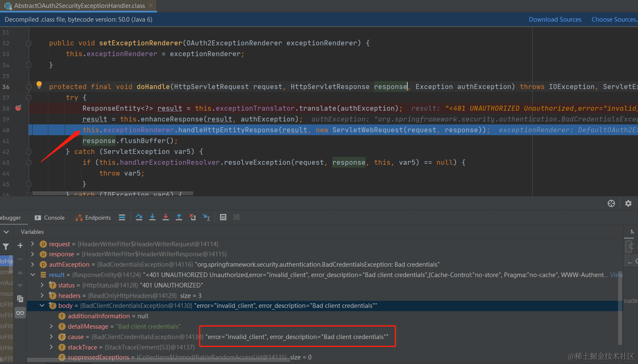Expand the status field node
Image resolution: width=638 pixels, height=364 pixels.
42,285
